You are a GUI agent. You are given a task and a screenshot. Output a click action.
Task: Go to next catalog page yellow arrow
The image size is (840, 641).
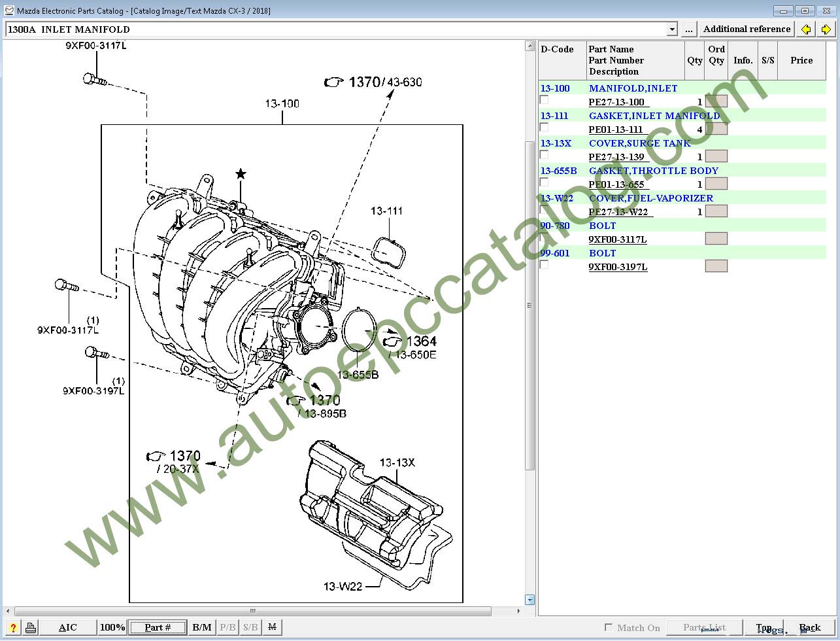point(826,29)
